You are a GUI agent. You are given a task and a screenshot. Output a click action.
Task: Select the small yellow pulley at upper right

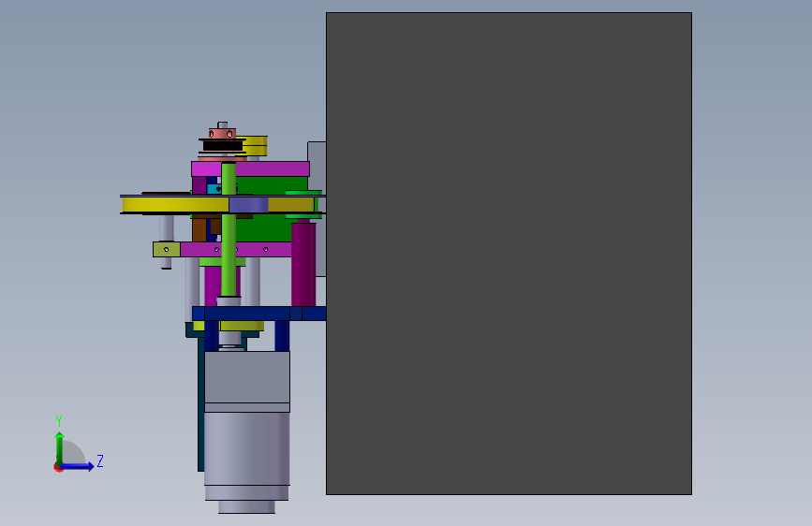pos(256,146)
